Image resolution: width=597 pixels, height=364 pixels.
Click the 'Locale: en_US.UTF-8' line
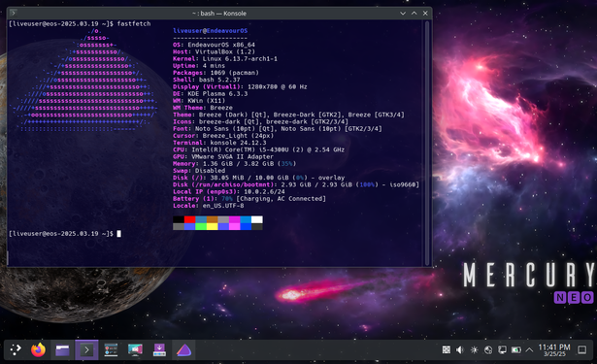click(209, 206)
